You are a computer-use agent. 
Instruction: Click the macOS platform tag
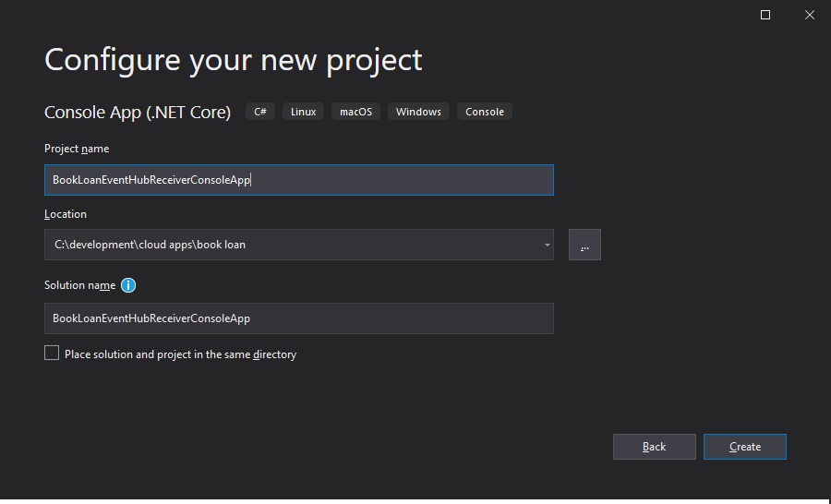coord(355,112)
